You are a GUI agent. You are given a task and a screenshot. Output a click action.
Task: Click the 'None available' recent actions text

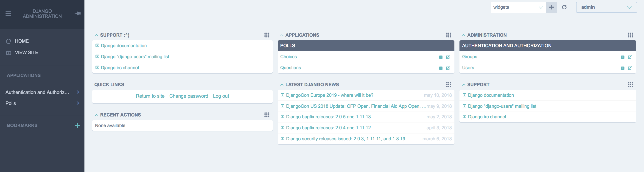(x=110, y=126)
